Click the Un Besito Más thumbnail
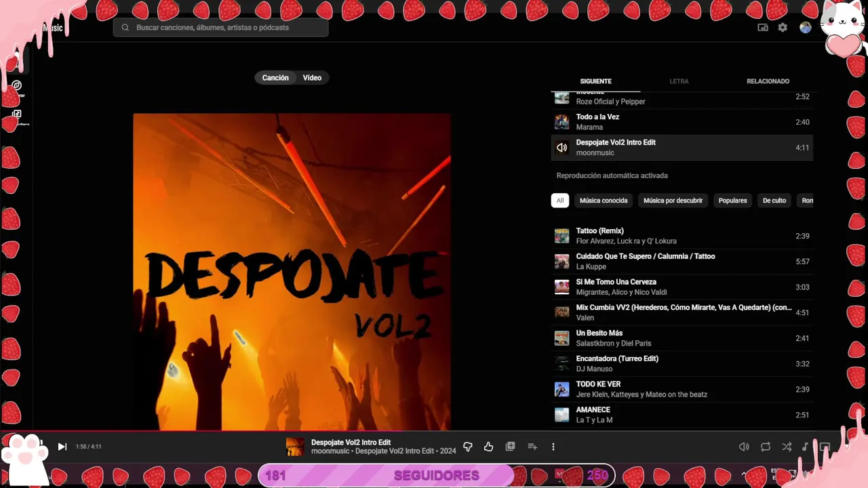The width and height of the screenshot is (868, 488). click(x=561, y=338)
